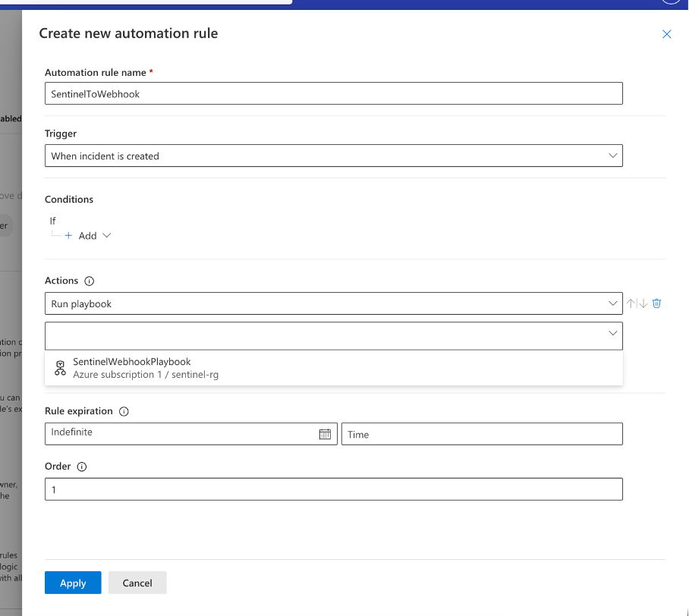The width and height of the screenshot is (689, 616).
Task: Click the Time input field
Action: point(481,434)
